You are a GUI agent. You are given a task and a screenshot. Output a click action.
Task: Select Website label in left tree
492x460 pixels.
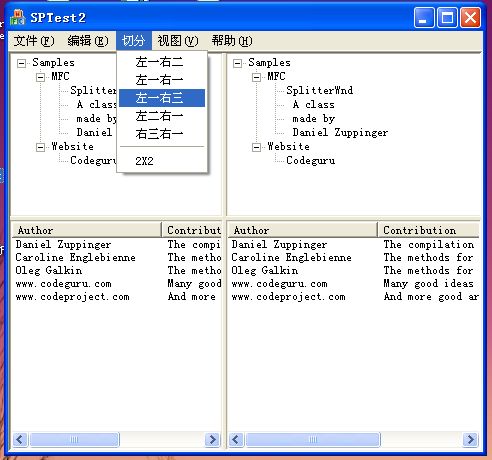[72, 147]
